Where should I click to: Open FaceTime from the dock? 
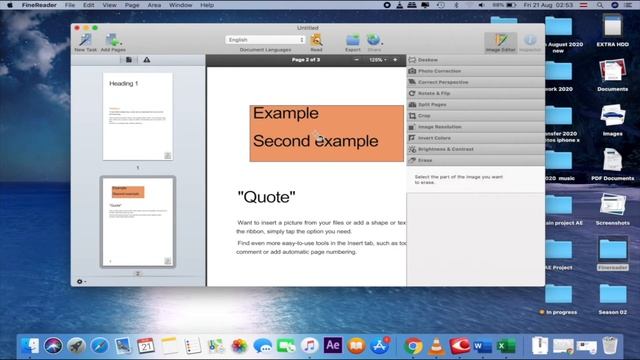pos(286,346)
